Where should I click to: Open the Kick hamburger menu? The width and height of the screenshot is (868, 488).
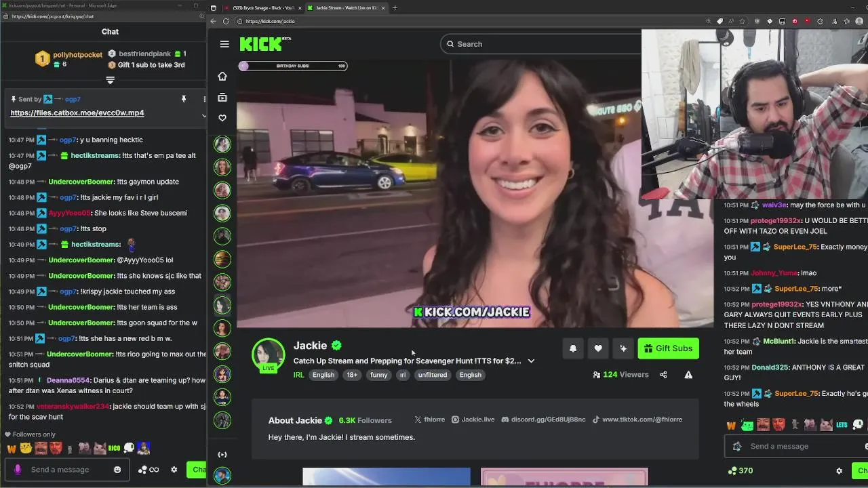[x=224, y=44]
